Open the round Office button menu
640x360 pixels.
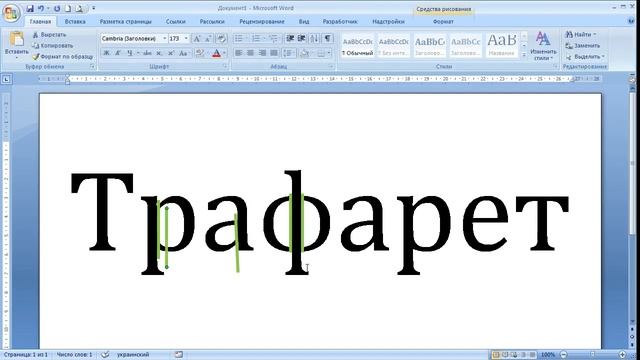pos(11,13)
